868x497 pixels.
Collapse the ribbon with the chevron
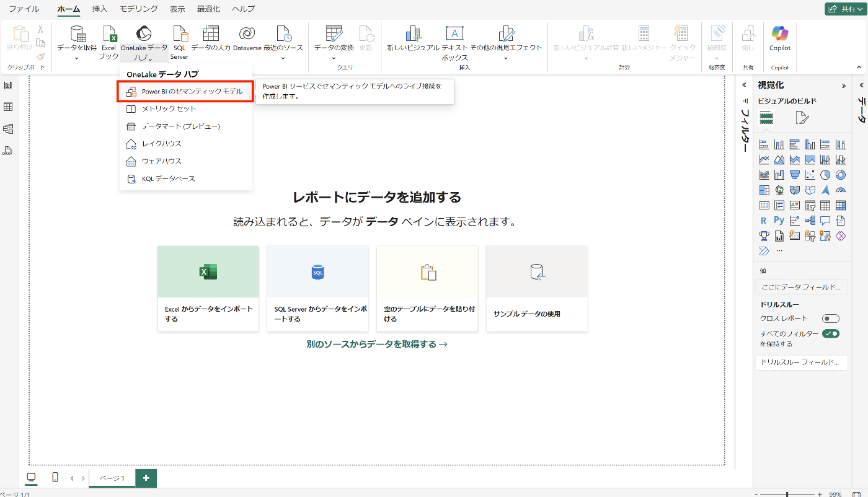pyautogui.click(x=859, y=67)
